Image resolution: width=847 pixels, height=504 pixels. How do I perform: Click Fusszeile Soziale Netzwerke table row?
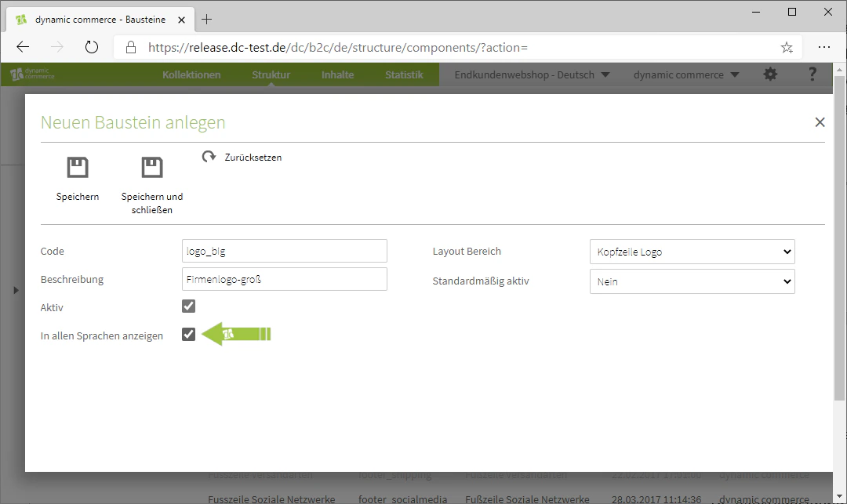click(507, 499)
